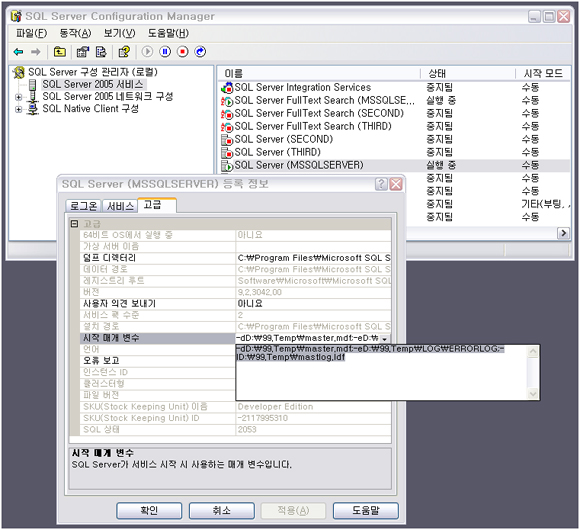Viewport: 580px width, 530px height.
Task: Open the 파일(F) menu
Action: 31,33
